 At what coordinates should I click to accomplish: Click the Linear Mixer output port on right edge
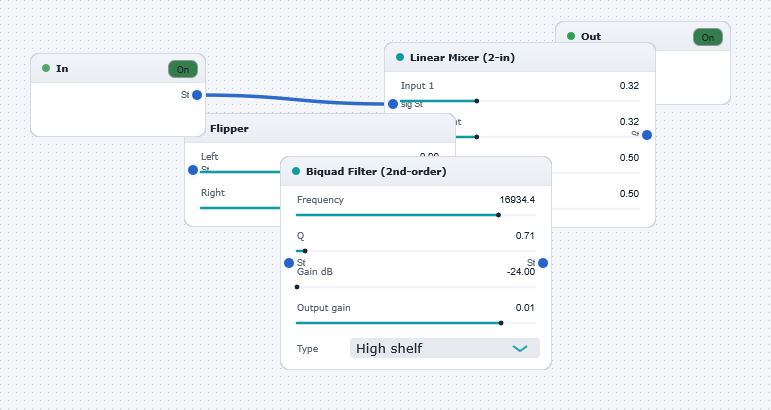pos(647,135)
